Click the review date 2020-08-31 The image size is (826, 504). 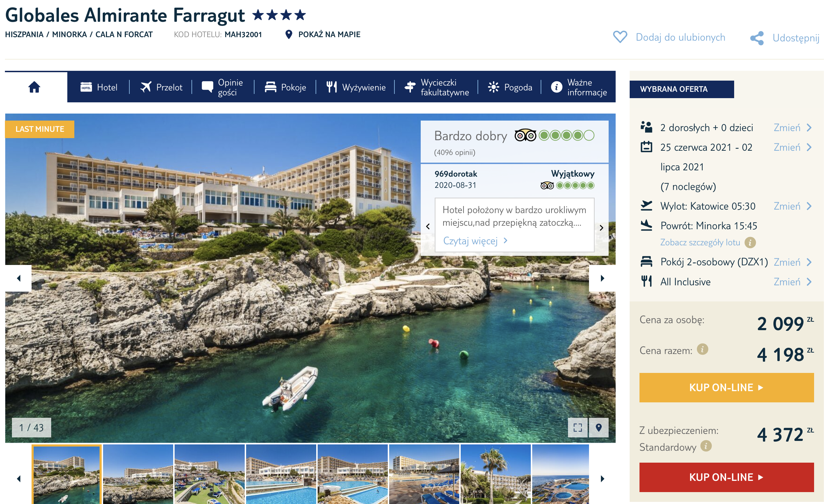pos(455,185)
